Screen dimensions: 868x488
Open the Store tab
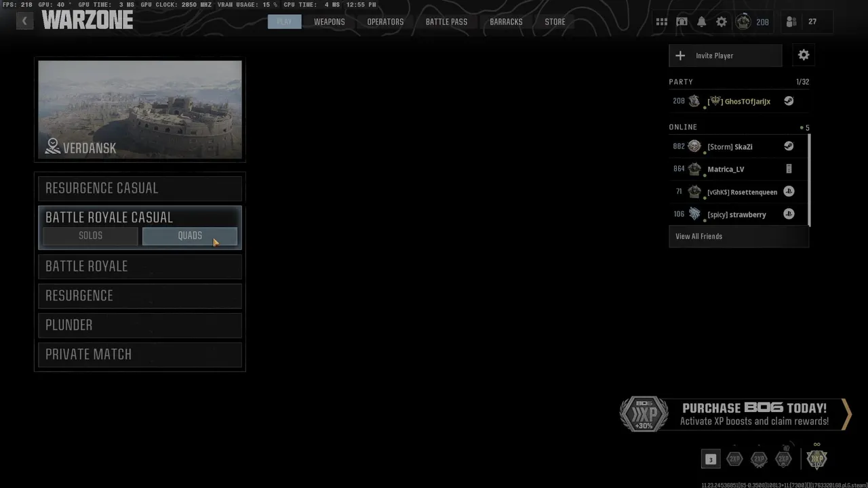555,22
